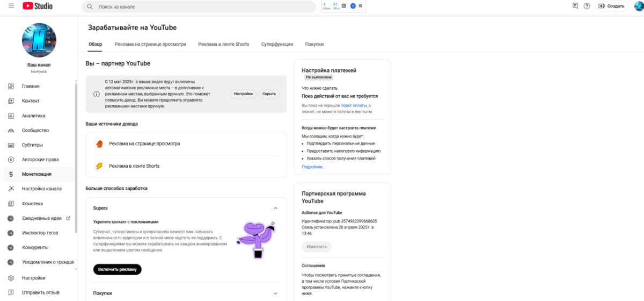The width and height of the screenshot is (644, 301).
Task: Click the purple plant Supers illustration
Action: (257, 239)
